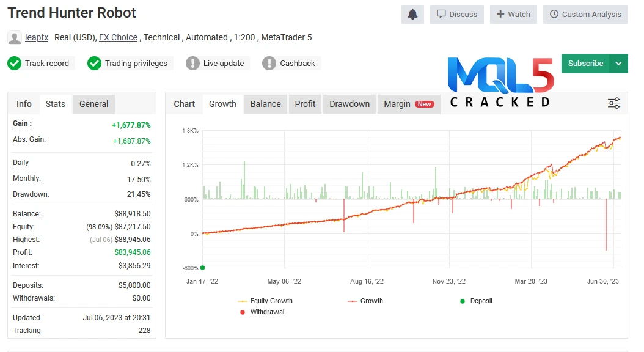
Task: Click the Abs. Gain label
Action: (29, 139)
